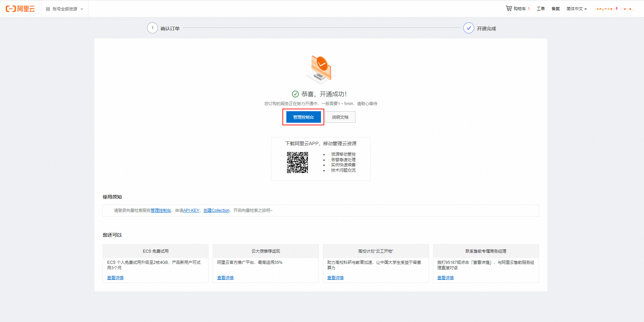The width and height of the screenshot is (644, 322).
Task: Click the success illustration image
Action: pyautogui.click(x=321, y=70)
